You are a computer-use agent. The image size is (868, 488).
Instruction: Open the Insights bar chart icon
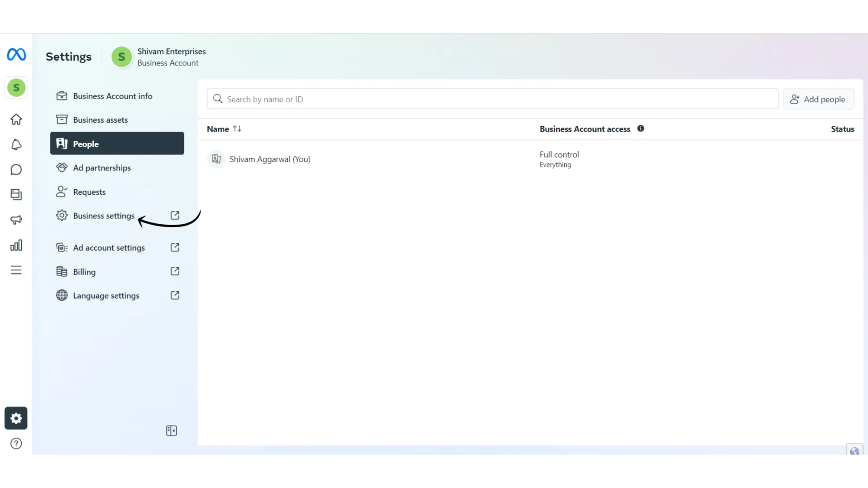[16, 245]
